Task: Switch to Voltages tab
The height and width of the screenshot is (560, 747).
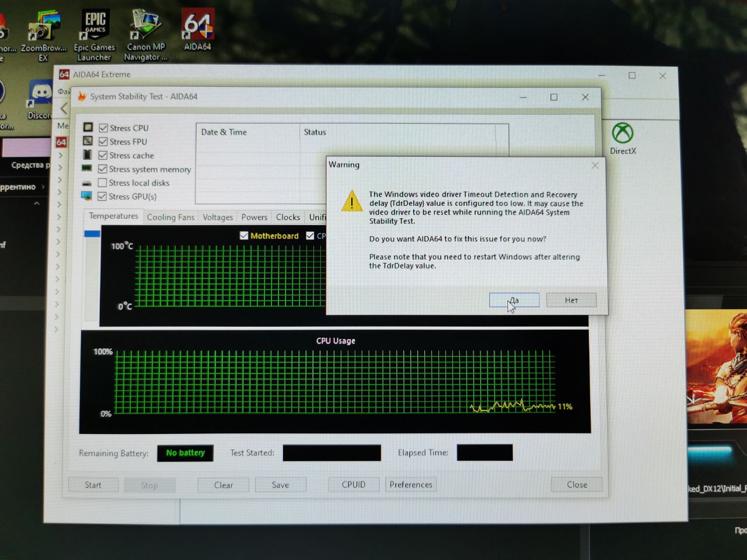Action: click(x=218, y=217)
